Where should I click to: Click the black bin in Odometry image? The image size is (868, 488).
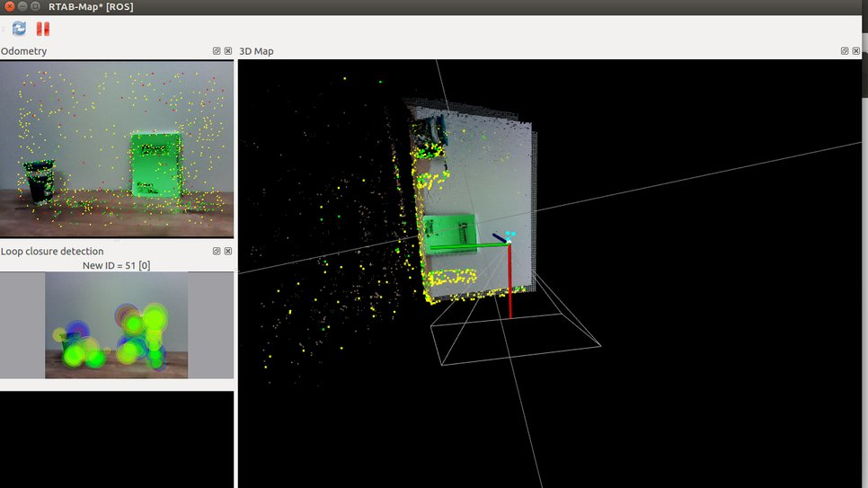point(40,181)
